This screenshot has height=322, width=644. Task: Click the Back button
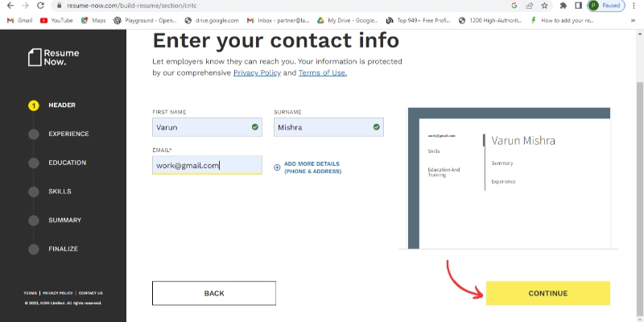(x=214, y=293)
